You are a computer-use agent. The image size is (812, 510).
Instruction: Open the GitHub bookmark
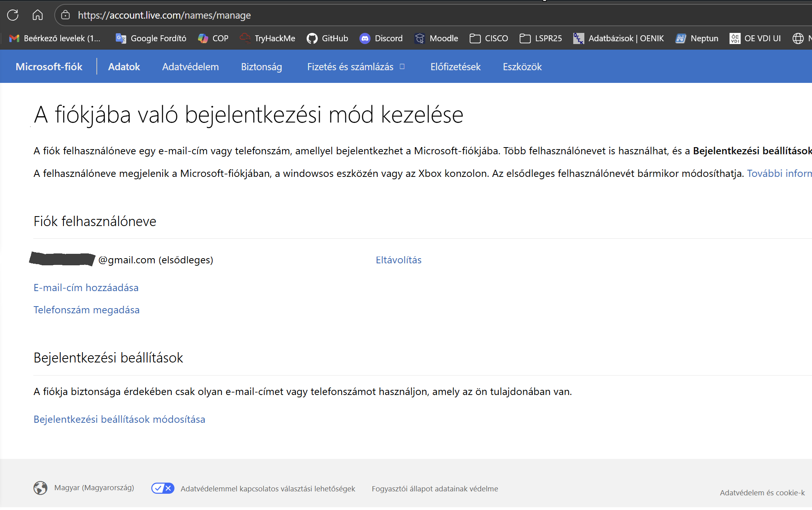328,38
